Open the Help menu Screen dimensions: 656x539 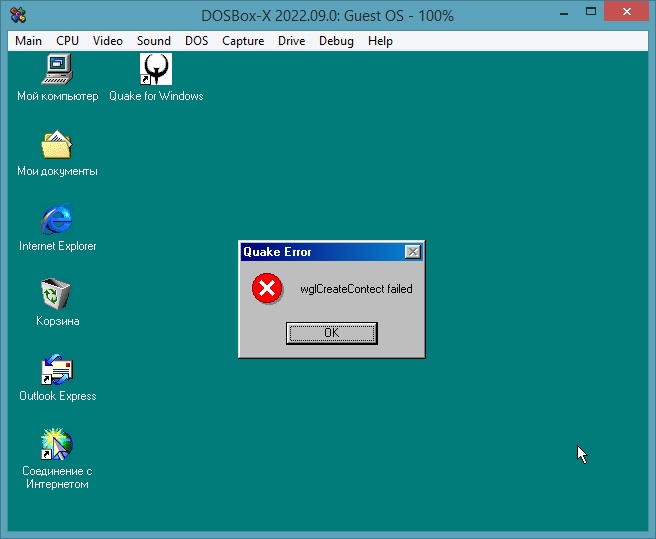click(x=380, y=41)
